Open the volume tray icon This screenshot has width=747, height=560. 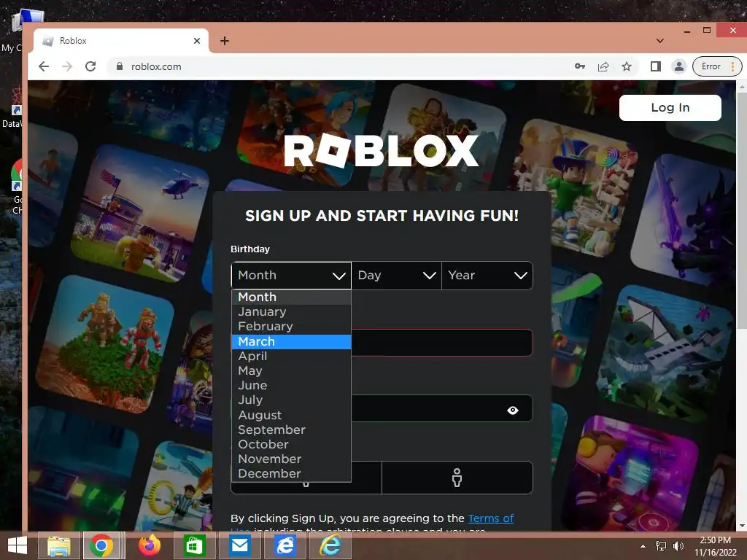678,546
